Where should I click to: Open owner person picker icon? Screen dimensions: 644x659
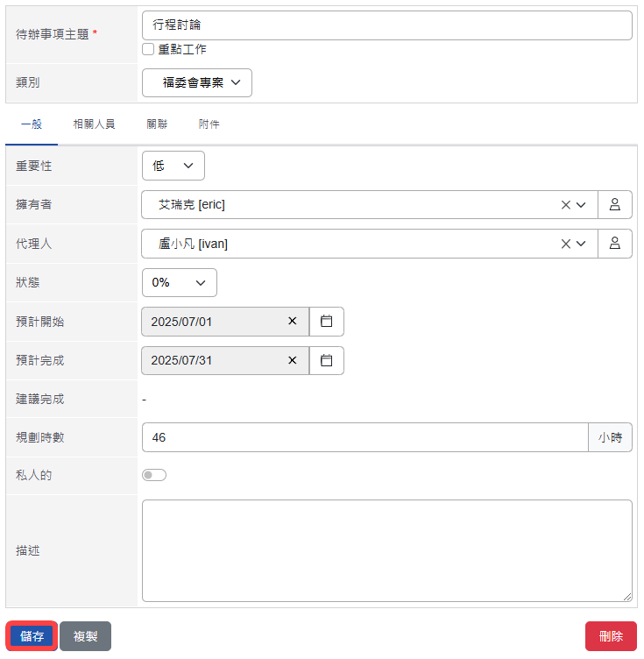click(x=614, y=205)
